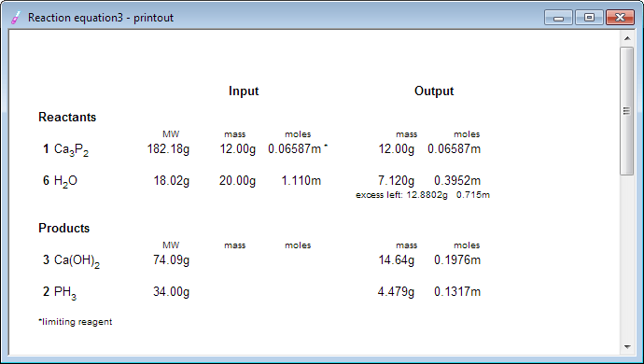Click the 182.18g molecular weight value

pos(168,148)
